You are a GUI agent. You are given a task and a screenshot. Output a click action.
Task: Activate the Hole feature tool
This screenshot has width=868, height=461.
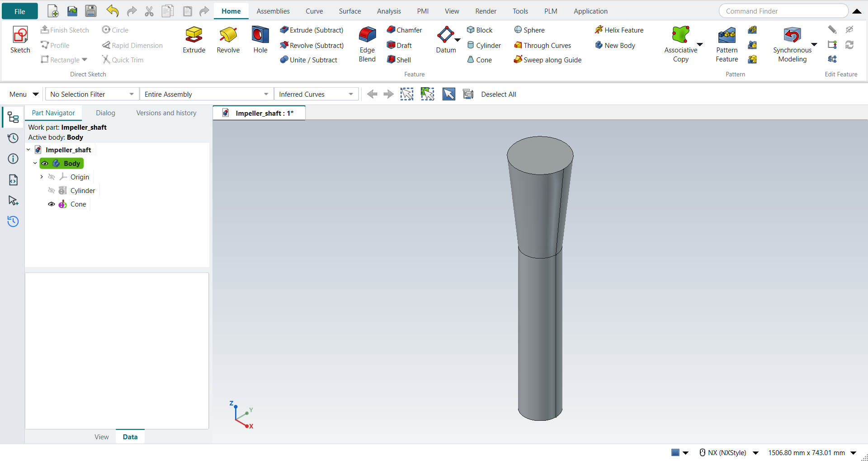[x=260, y=40]
